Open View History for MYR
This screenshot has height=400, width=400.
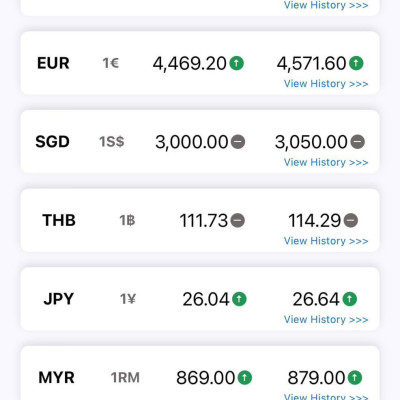(x=326, y=396)
